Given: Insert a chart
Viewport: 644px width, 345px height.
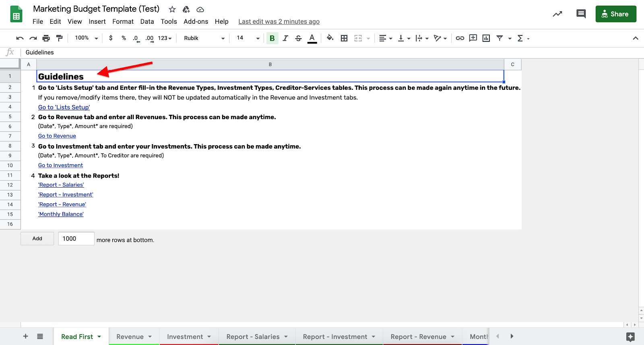Looking at the screenshot, I should pyautogui.click(x=486, y=38).
